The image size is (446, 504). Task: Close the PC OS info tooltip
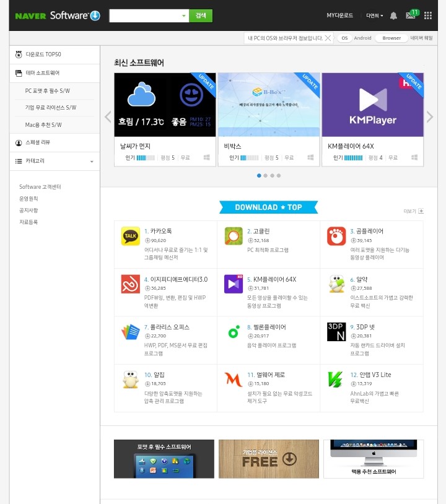[x=328, y=38]
